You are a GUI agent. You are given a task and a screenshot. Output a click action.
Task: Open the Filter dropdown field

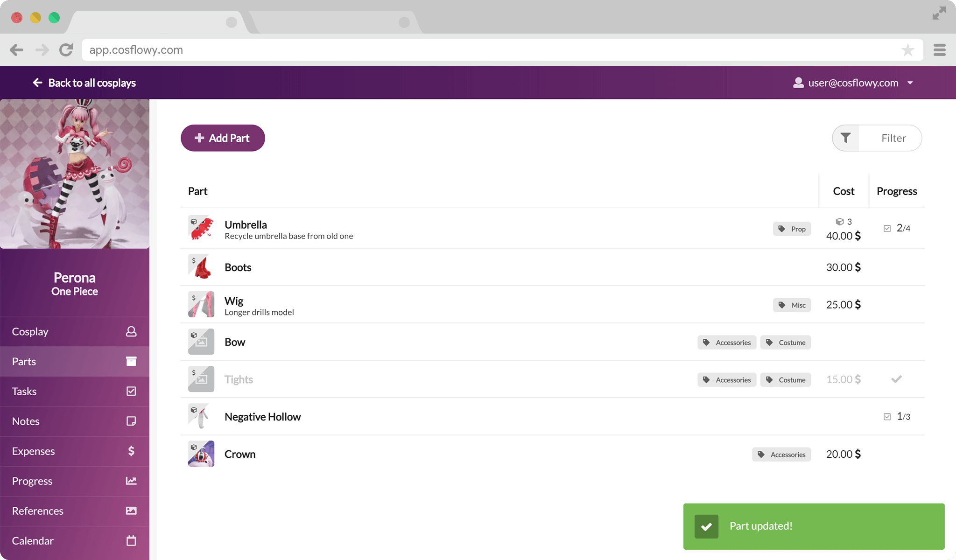tap(893, 138)
